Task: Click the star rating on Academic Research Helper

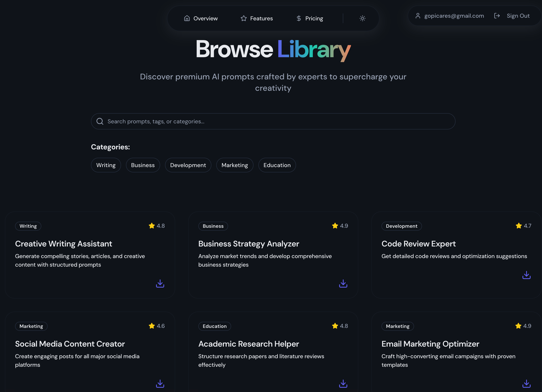Action: [x=340, y=326]
